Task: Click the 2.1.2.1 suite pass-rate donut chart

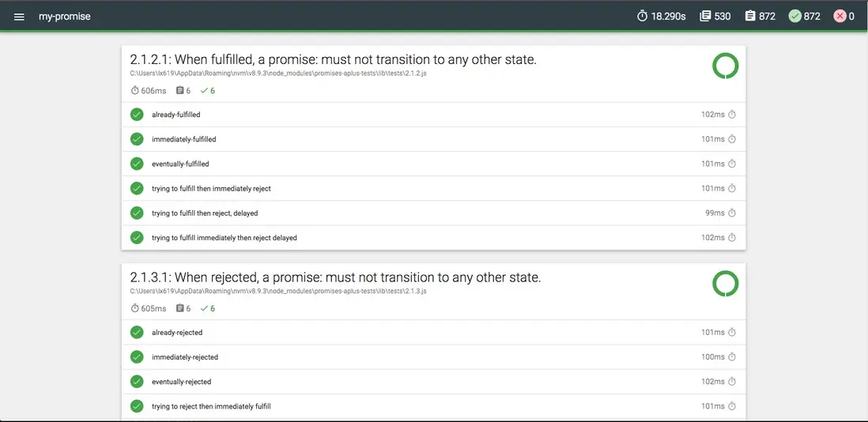Action: coord(725,66)
